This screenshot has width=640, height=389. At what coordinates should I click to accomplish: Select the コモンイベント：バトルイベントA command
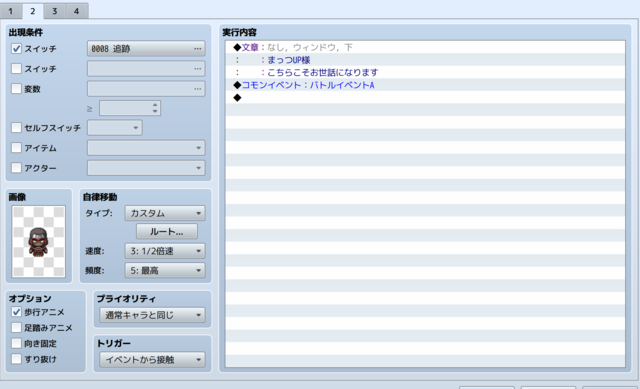[x=425, y=85]
